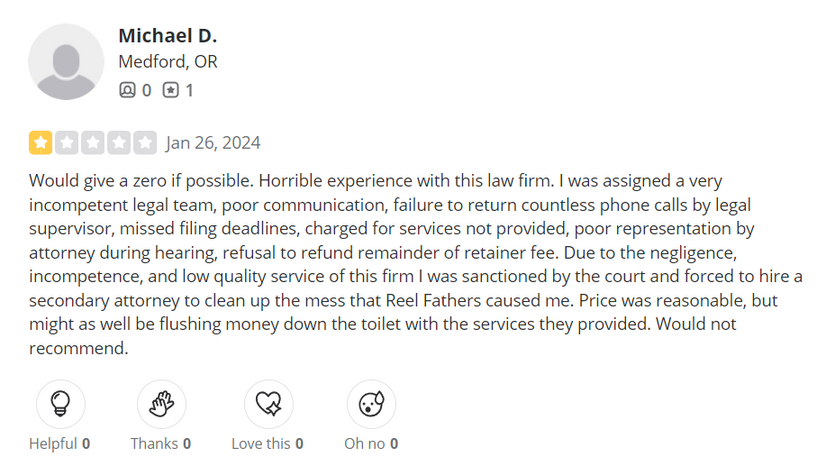Click the Thanks clapping hands icon
This screenshot has height=475, width=826.
coord(162,404)
